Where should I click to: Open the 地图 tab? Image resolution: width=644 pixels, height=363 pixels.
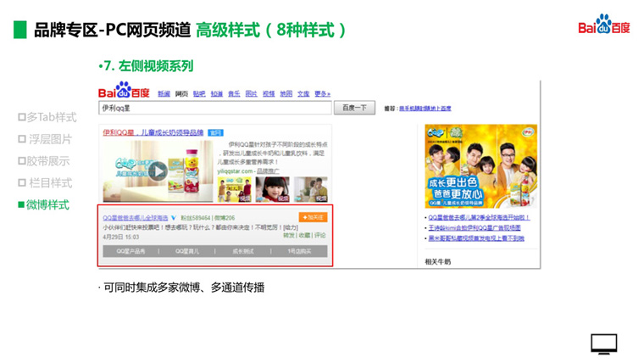pyautogui.click(x=286, y=94)
